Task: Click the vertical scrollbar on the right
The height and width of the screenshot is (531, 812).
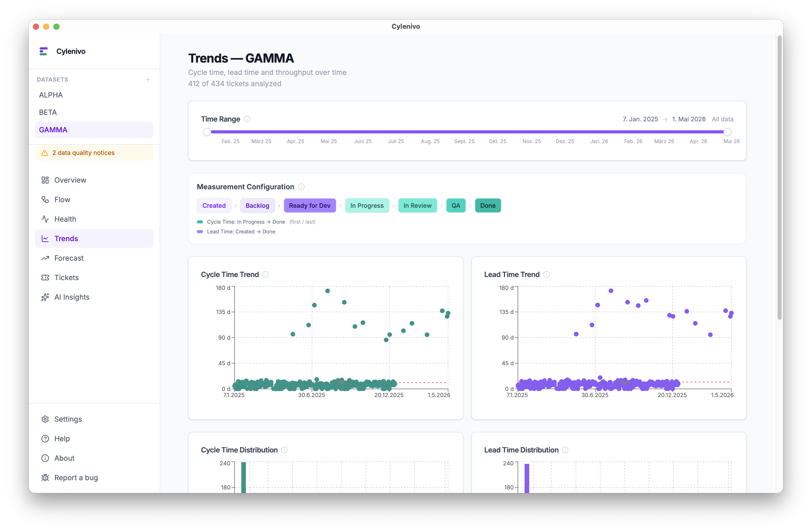Action: point(779,177)
